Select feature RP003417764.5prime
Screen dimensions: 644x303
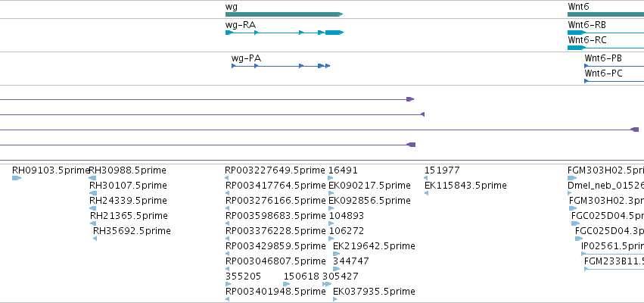coord(227,193)
